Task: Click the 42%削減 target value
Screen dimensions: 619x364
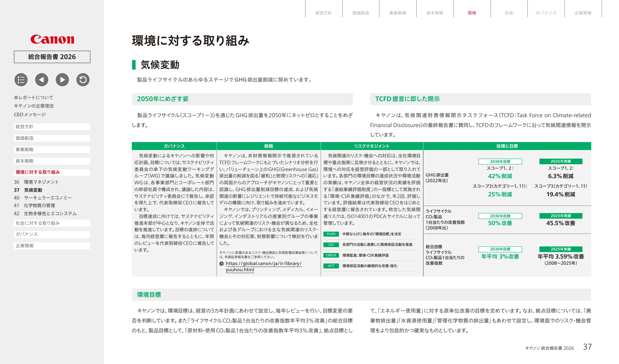Action: click(x=500, y=176)
